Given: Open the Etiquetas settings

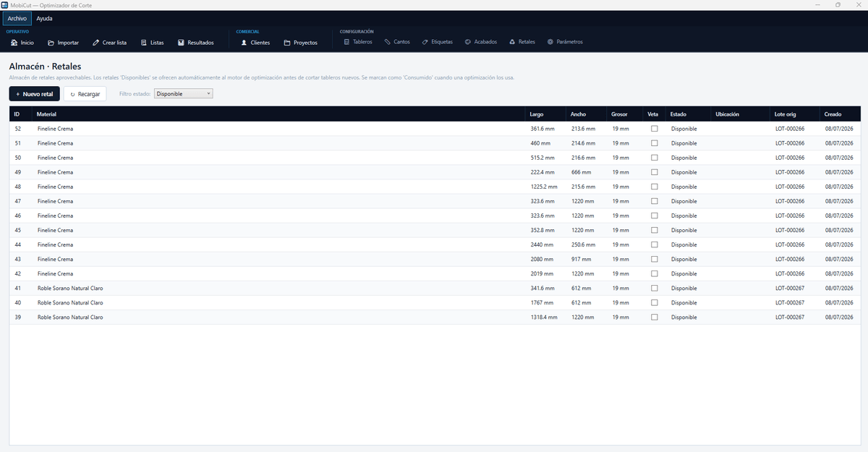Looking at the screenshot, I should [437, 42].
